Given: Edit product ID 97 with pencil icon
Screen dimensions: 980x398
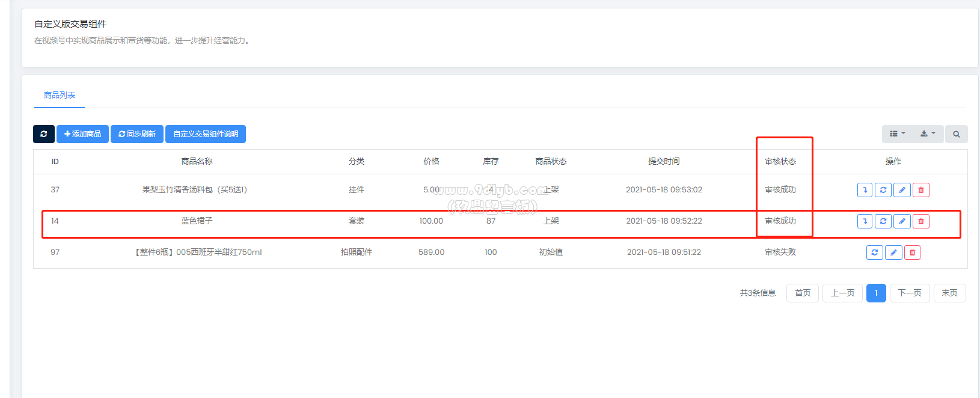Looking at the screenshot, I should point(893,253).
